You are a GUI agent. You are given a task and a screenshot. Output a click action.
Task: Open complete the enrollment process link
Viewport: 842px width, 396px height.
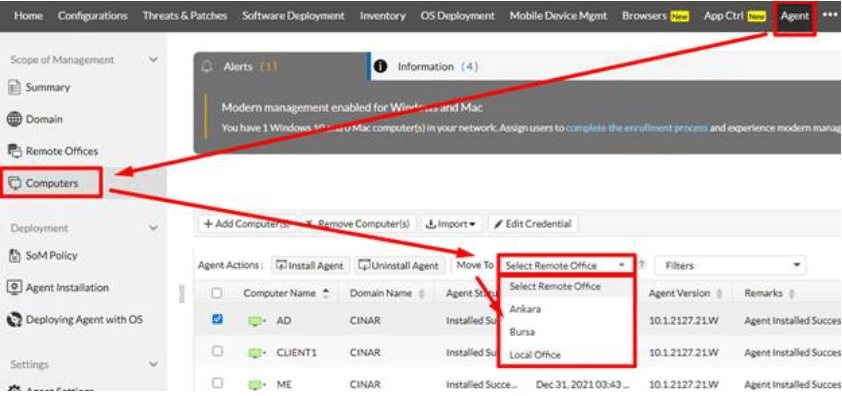637,128
